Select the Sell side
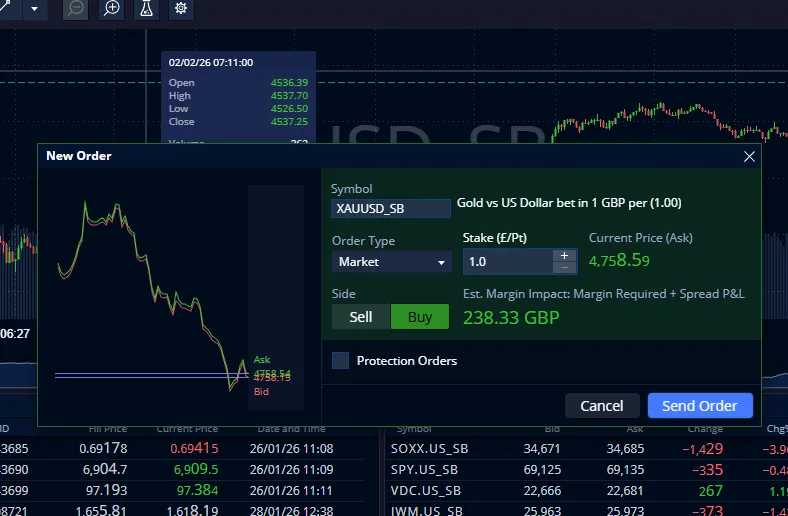 coord(361,317)
